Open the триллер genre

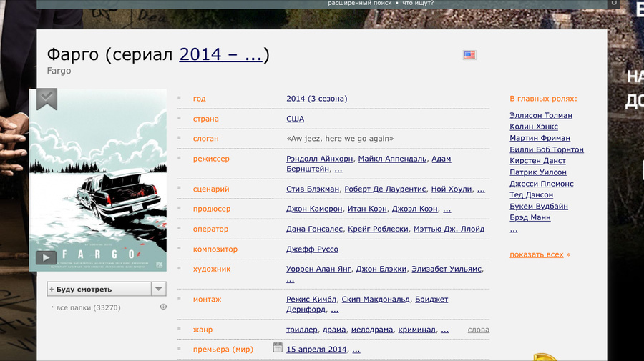(302, 330)
